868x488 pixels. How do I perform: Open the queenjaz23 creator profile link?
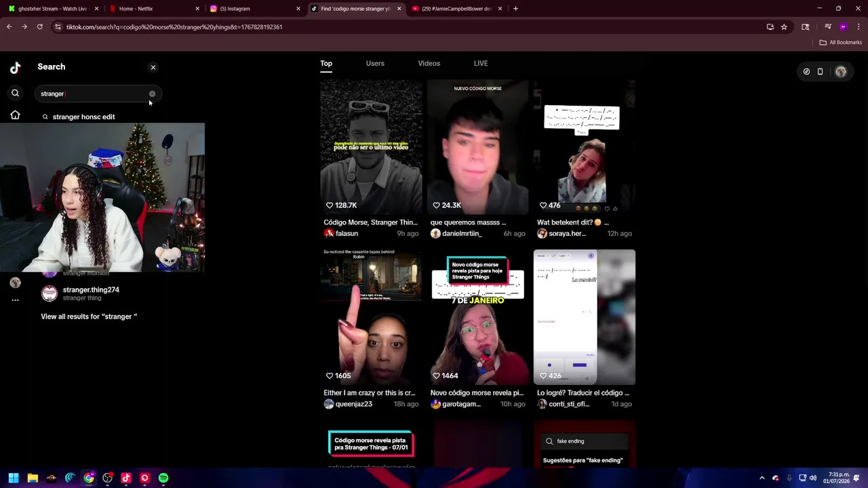(348, 404)
